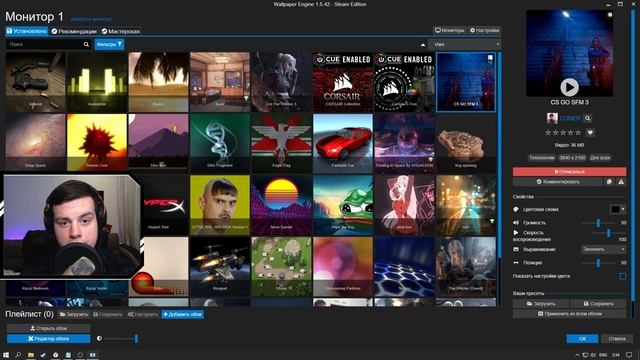Click the copy icon next to Комментировать
Viewport: 640px width, 360px height.
pos(609,182)
